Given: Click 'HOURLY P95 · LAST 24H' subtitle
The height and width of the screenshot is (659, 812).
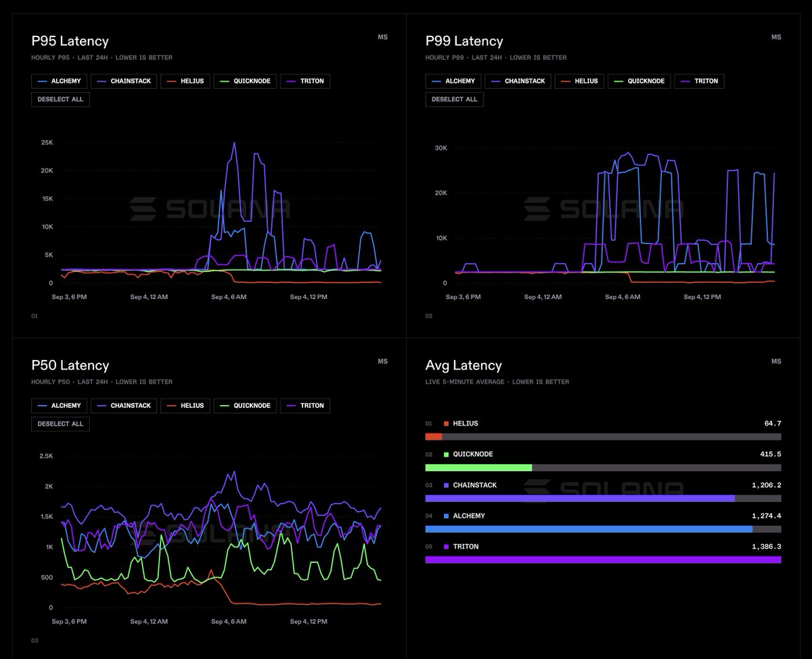Looking at the screenshot, I should 70,58.
